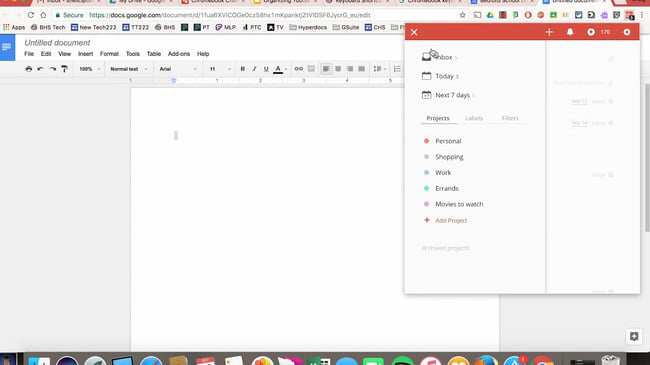Click Archived projects link
650x365 pixels.
[x=446, y=248]
